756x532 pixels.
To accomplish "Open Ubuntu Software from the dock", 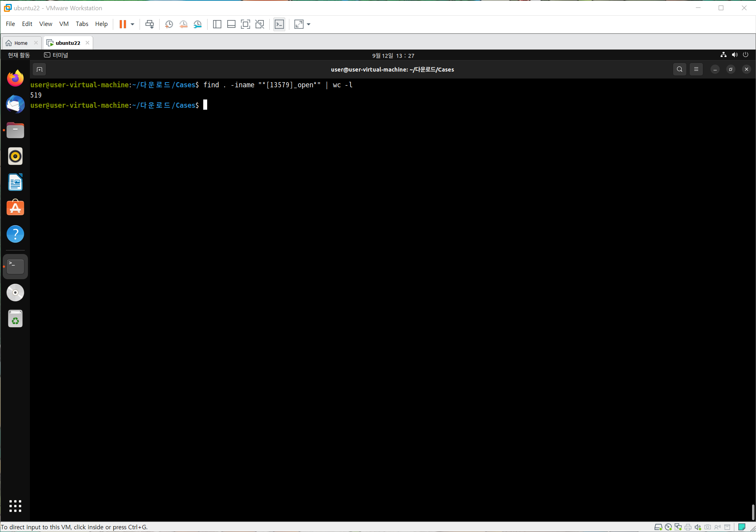I will click(x=15, y=208).
